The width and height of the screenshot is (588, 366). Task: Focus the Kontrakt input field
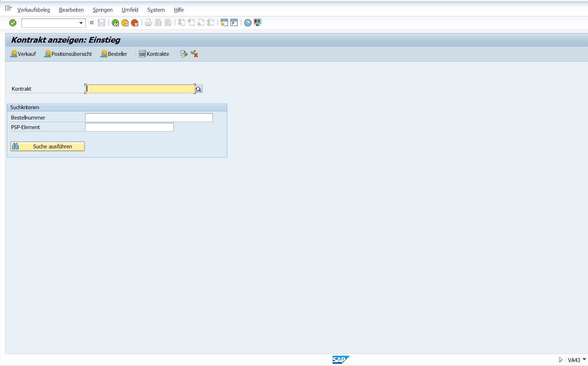pos(140,89)
